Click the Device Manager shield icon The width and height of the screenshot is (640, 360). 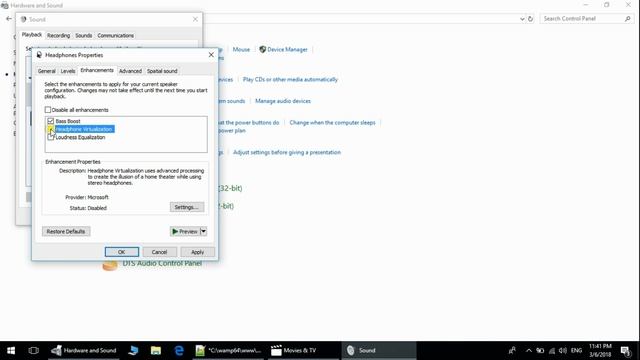[262, 49]
